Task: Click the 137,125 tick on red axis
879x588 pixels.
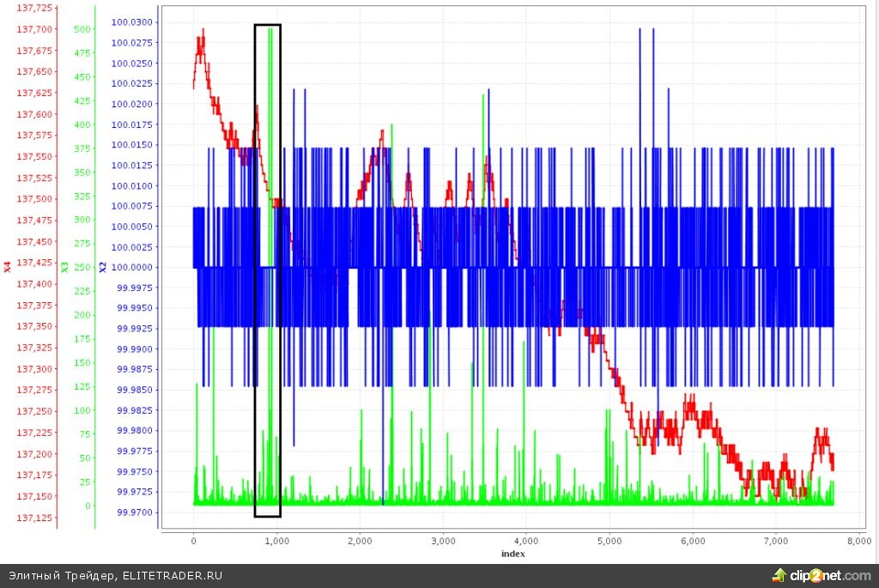Action: point(34,518)
